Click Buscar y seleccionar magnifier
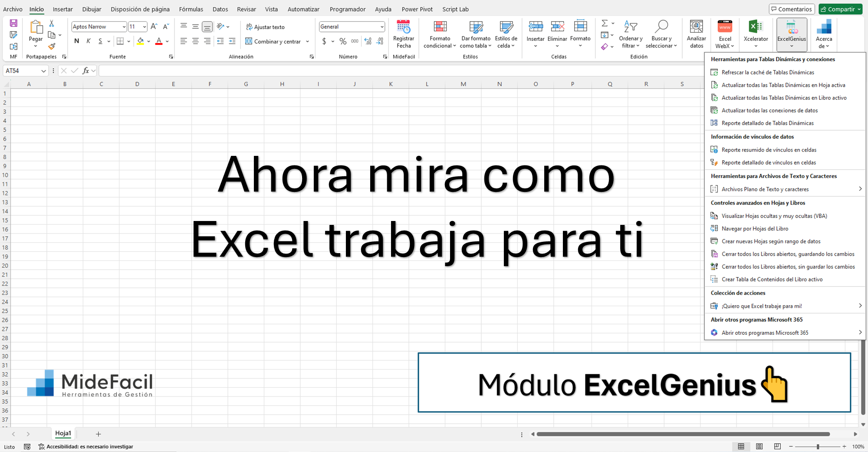The image size is (868, 452). 661,26
